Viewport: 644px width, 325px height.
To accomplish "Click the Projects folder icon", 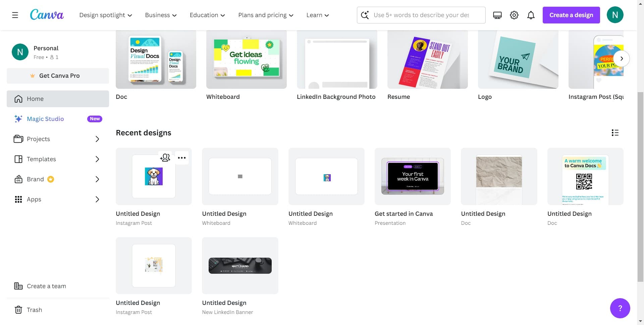I will pyautogui.click(x=18, y=139).
